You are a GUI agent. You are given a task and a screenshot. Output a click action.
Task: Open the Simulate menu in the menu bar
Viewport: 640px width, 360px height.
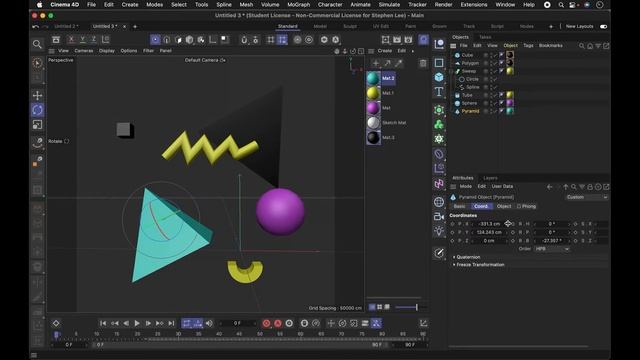click(389, 4)
